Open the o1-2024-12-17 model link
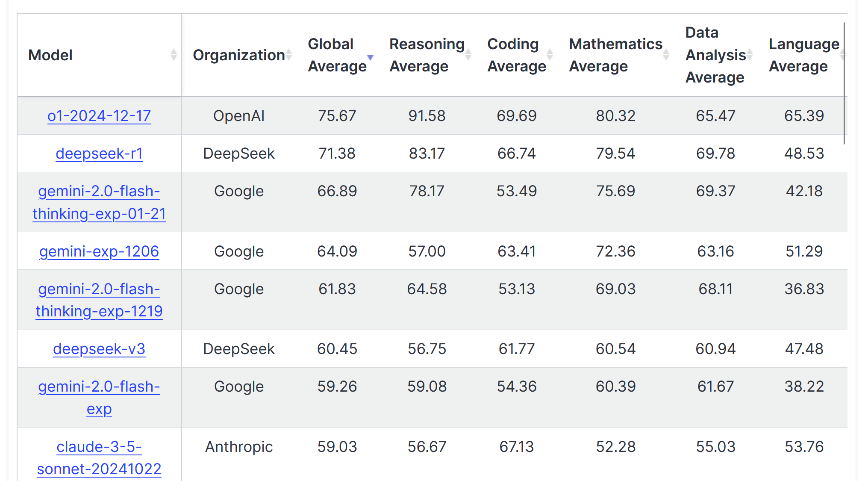Screen dimensions: 868x481 pos(99,116)
